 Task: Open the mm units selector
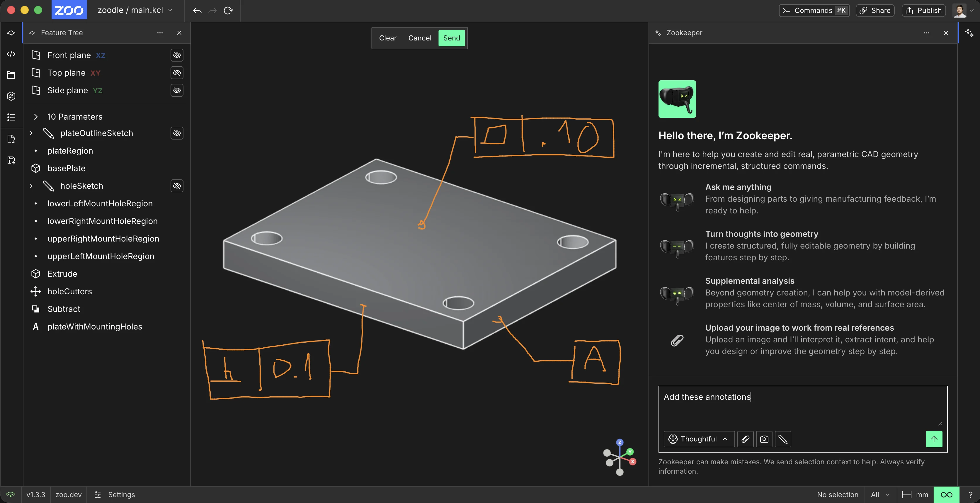pos(915,494)
